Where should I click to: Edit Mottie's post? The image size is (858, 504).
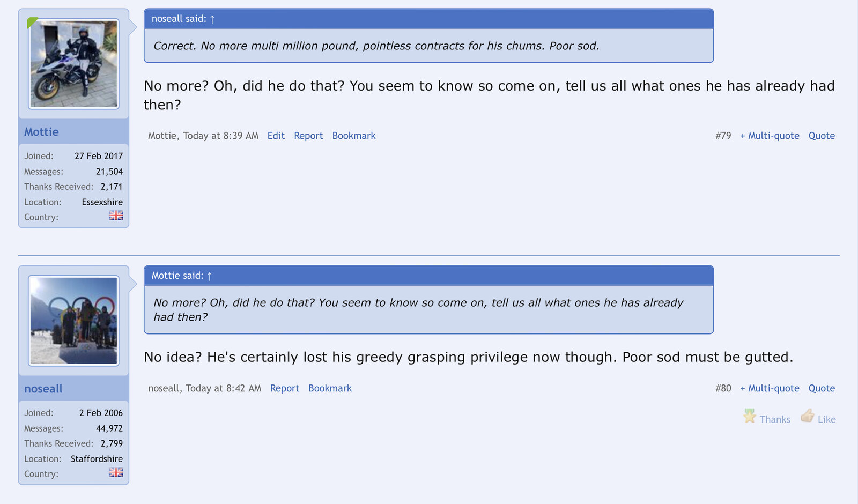pyautogui.click(x=276, y=136)
